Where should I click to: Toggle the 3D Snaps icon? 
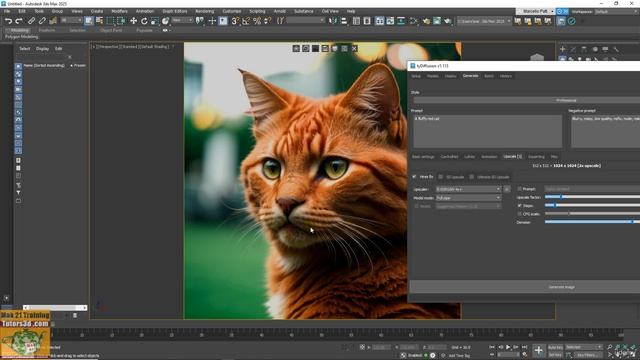click(235, 21)
